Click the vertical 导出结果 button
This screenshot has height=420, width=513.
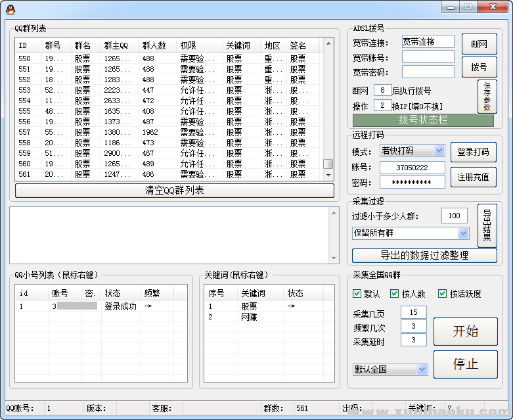point(487,225)
